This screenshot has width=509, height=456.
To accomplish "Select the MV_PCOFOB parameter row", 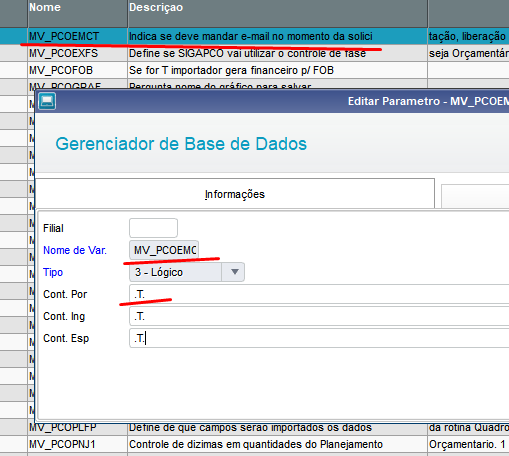I will (x=255, y=70).
